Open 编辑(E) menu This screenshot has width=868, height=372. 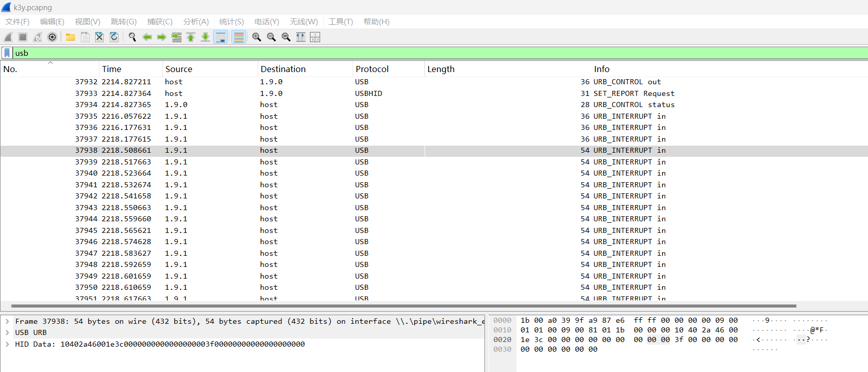[52, 22]
